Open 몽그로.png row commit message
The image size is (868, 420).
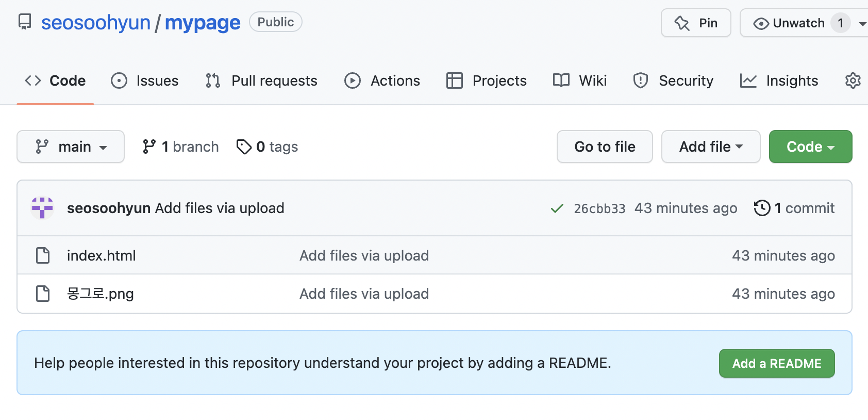click(364, 294)
